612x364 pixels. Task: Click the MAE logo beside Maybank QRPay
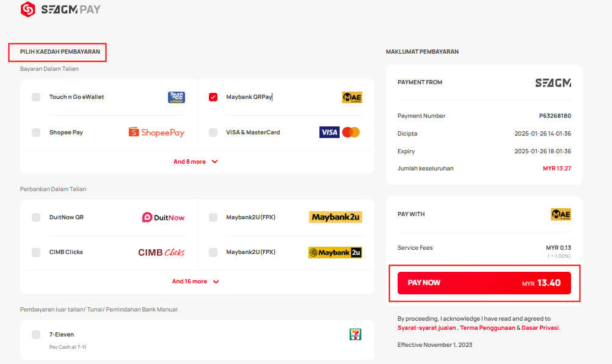(352, 97)
